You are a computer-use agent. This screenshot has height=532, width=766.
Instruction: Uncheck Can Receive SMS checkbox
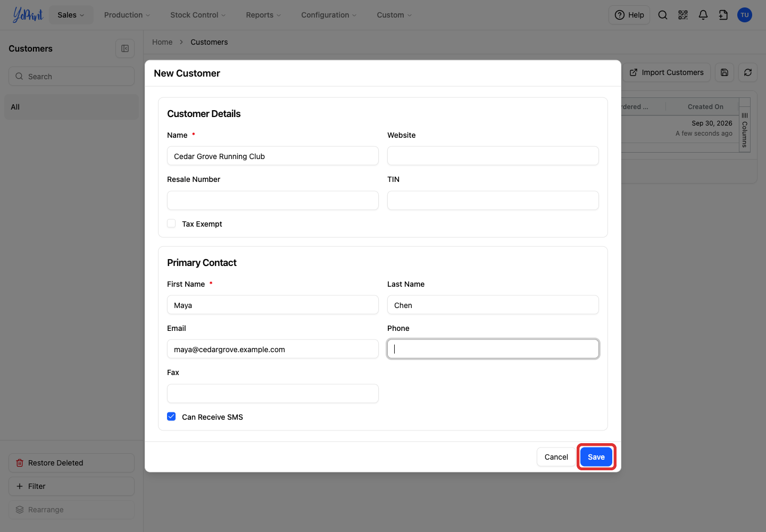tap(171, 417)
